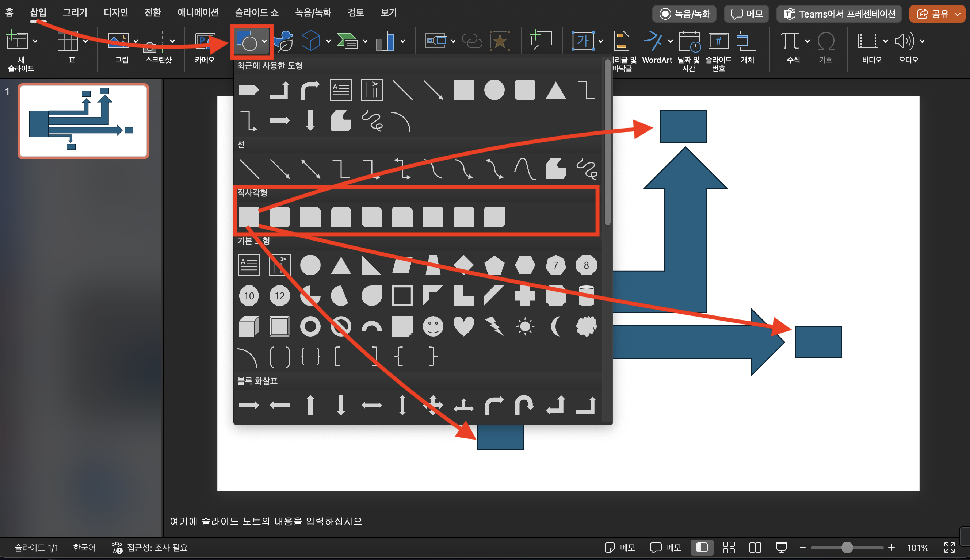Click the Text Box (가) icon
Image resolution: width=970 pixels, height=560 pixels.
[x=583, y=41]
